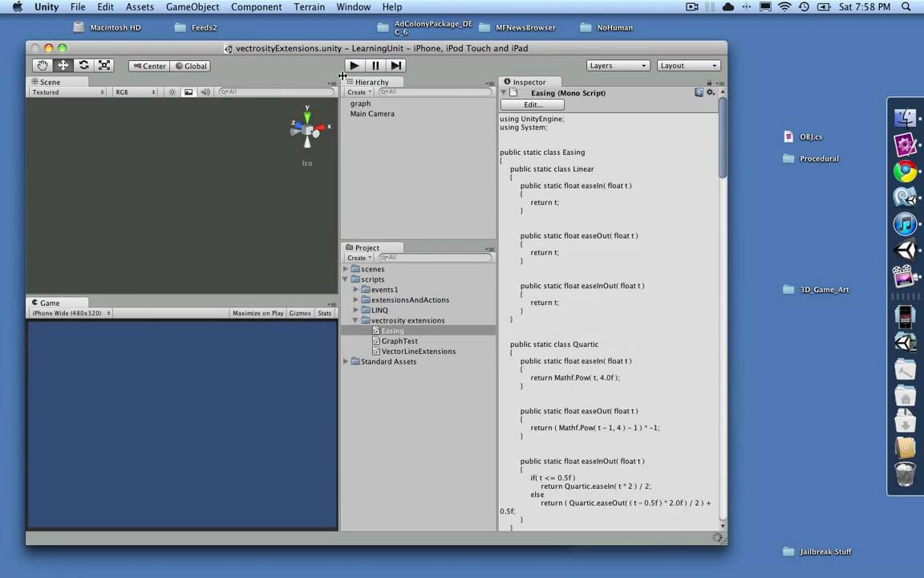The width and height of the screenshot is (924, 578).
Task: Click the Edit... button in Inspector
Action: click(533, 105)
